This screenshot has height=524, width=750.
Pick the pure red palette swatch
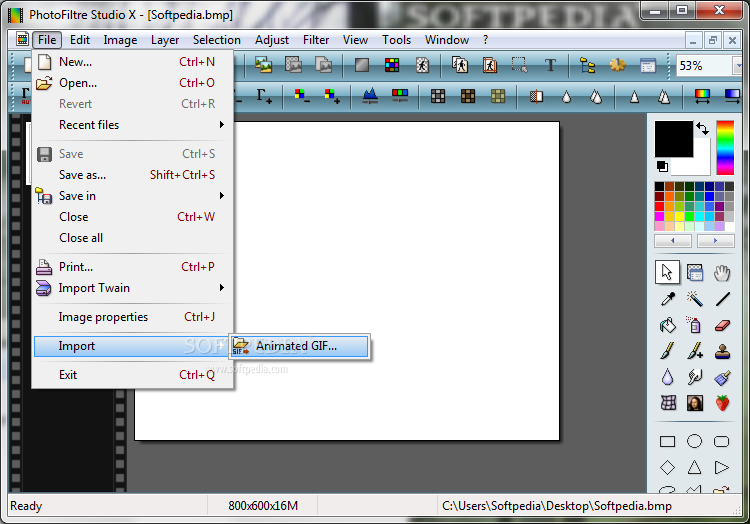pos(659,207)
